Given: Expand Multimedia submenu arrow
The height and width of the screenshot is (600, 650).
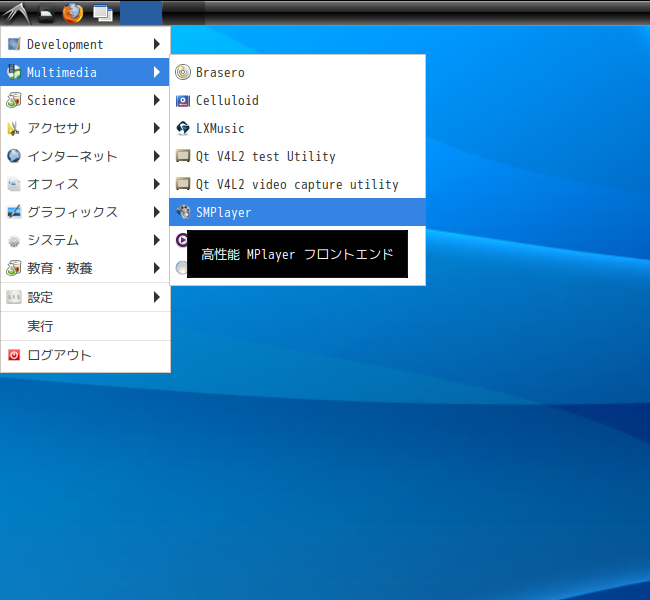Looking at the screenshot, I should pos(157,72).
